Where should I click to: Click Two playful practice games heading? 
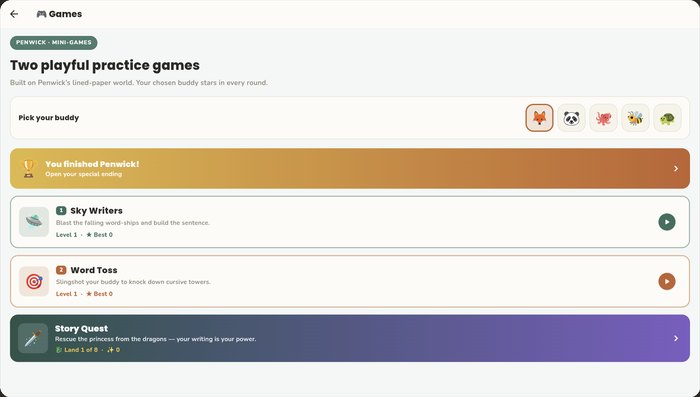pos(105,65)
